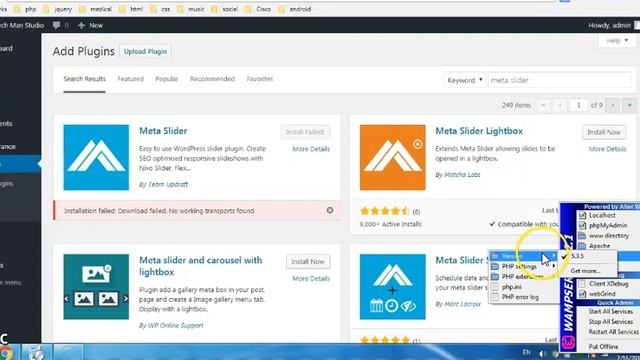Click the Chrome icon on the taskbar

click(6, 353)
